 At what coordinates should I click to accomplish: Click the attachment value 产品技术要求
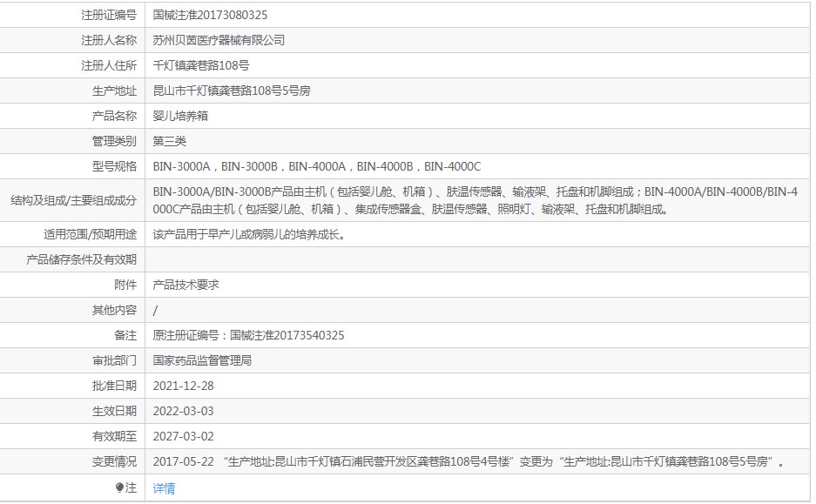click(185, 285)
